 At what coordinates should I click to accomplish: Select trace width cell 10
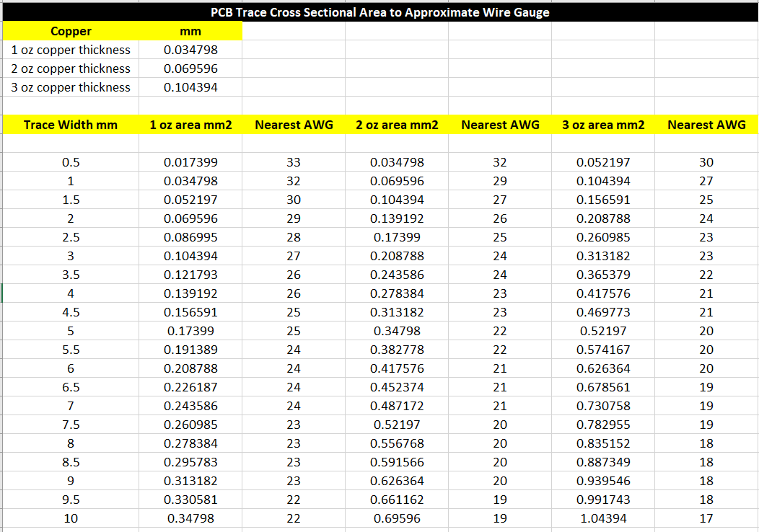pyautogui.click(x=71, y=518)
